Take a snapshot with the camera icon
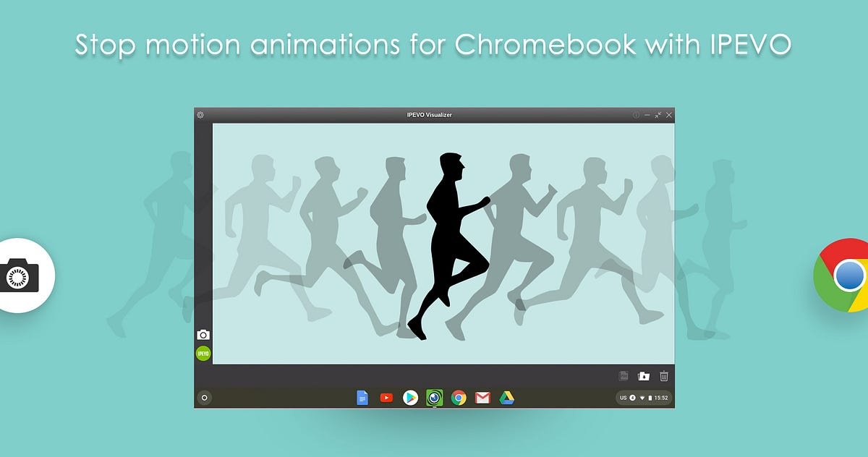868x457 pixels. pyautogui.click(x=203, y=335)
